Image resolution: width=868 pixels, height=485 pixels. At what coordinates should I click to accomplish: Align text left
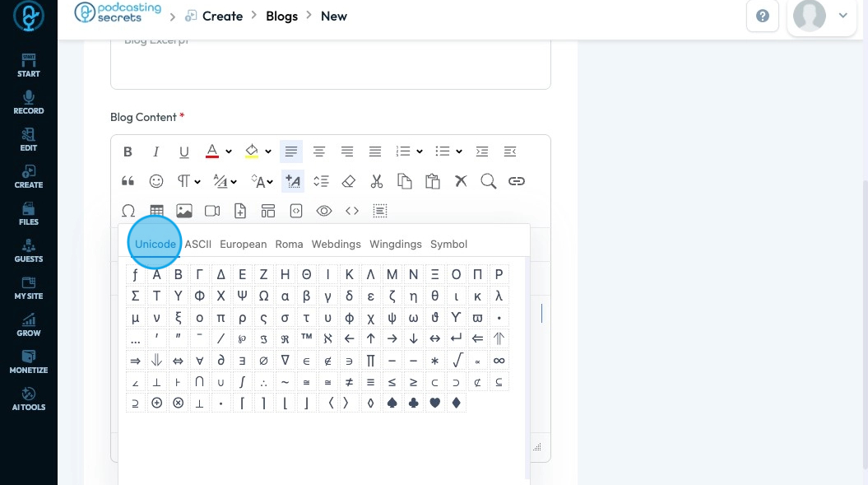291,152
